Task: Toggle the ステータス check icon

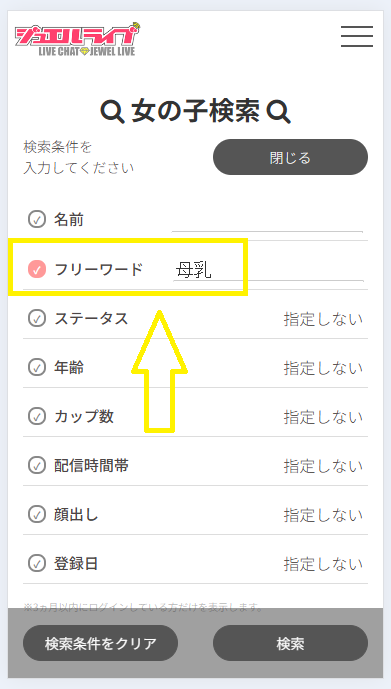Action: (37, 318)
